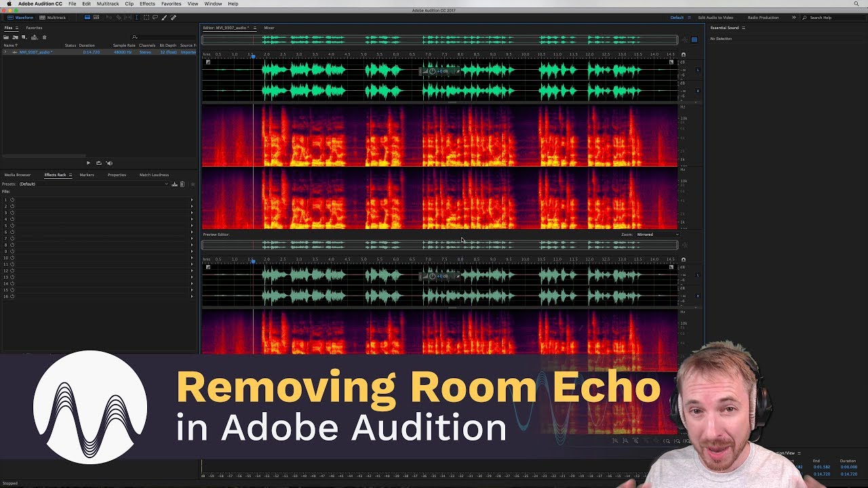Toggle power for effect slot 12
Viewport: 868px width, 488px height.
tap(12, 270)
